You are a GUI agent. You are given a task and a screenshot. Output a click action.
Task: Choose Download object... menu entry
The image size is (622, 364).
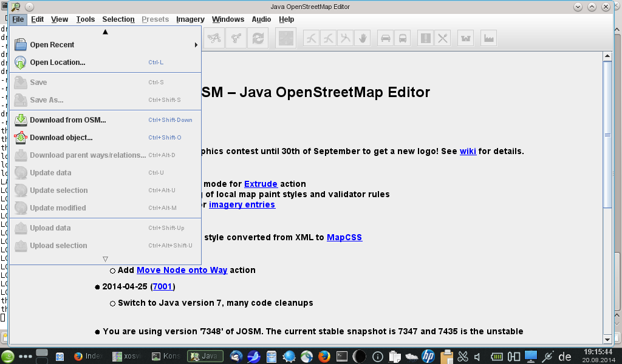[106, 138]
